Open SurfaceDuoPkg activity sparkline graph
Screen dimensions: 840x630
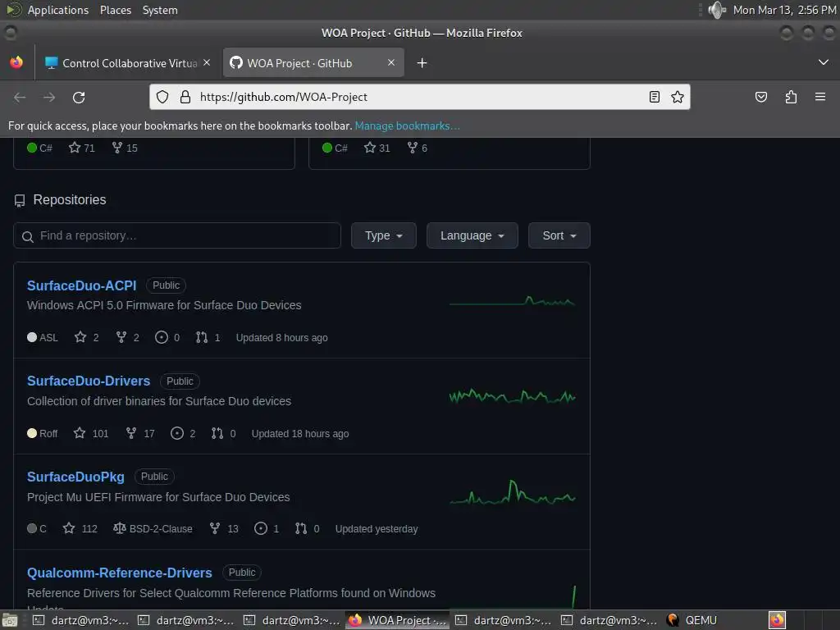[512, 492]
